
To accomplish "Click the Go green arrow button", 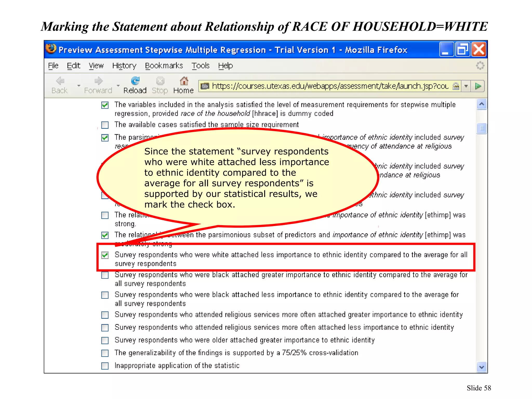I will 478,86.
